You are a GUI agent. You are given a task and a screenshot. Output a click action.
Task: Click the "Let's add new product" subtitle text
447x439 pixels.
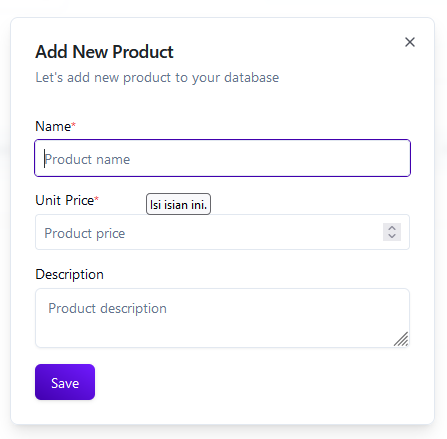(x=157, y=78)
